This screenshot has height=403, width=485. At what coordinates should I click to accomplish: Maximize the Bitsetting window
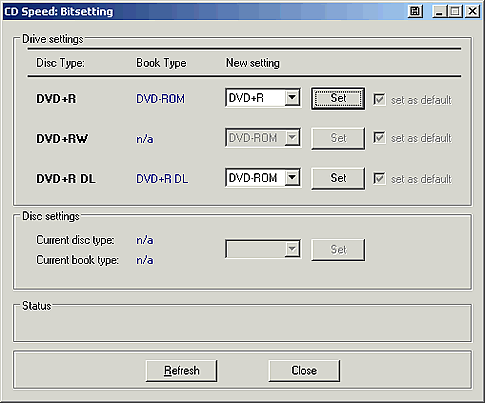click(455, 12)
